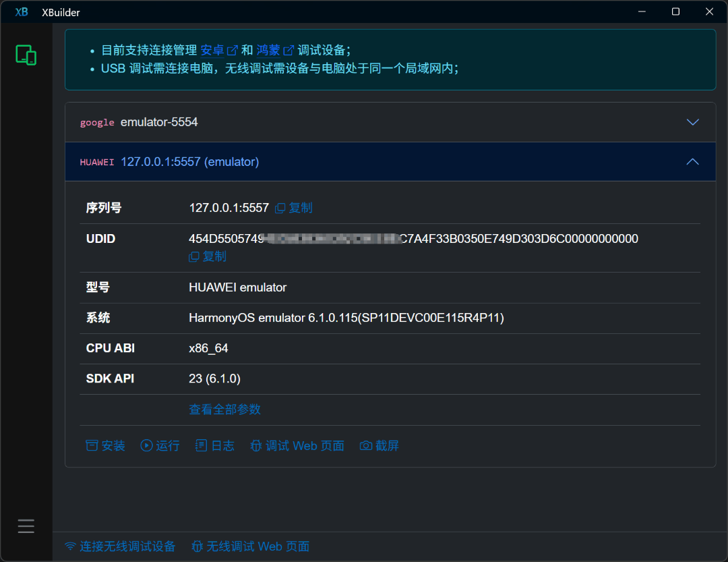Open the devices panel sidebar icon
This screenshot has width=728, height=562.
26,55
